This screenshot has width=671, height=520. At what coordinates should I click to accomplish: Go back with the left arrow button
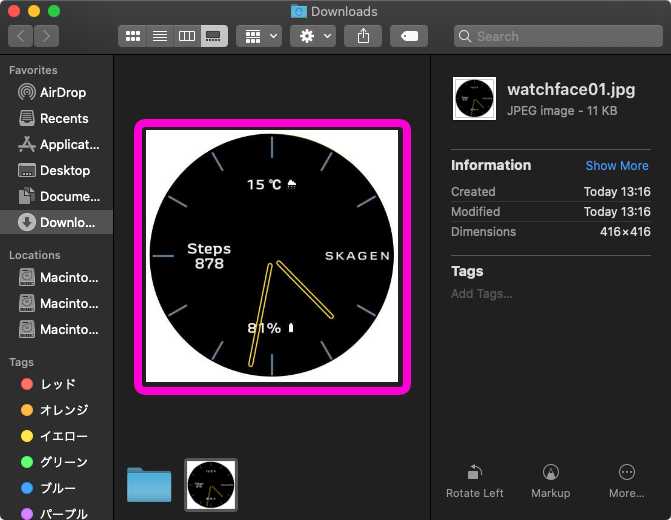pyautogui.click(x=20, y=36)
